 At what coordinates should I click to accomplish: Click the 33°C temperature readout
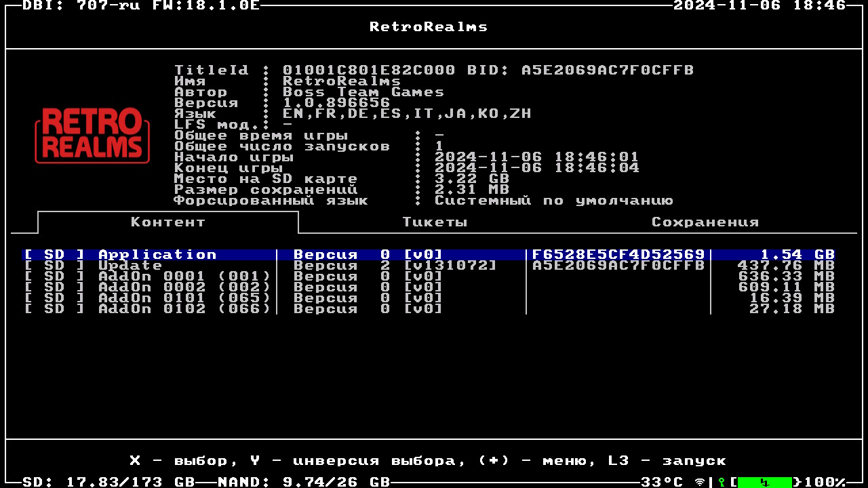point(663,482)
